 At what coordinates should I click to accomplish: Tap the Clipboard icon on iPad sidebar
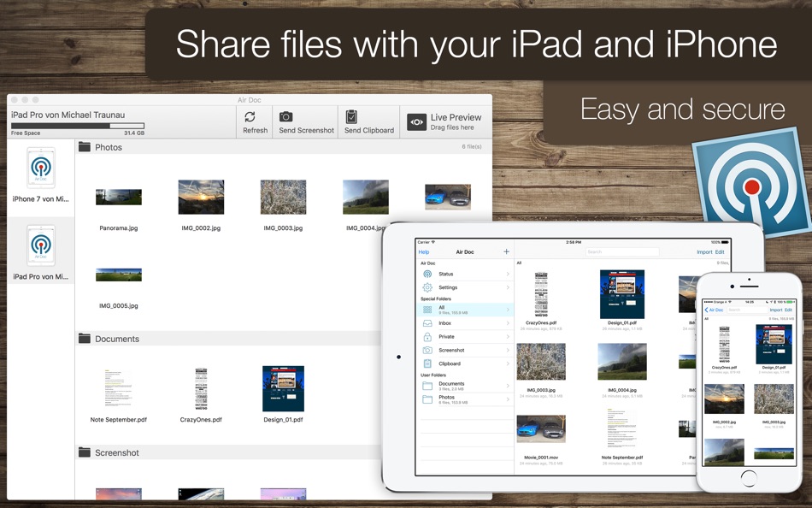tap(427, 363)
